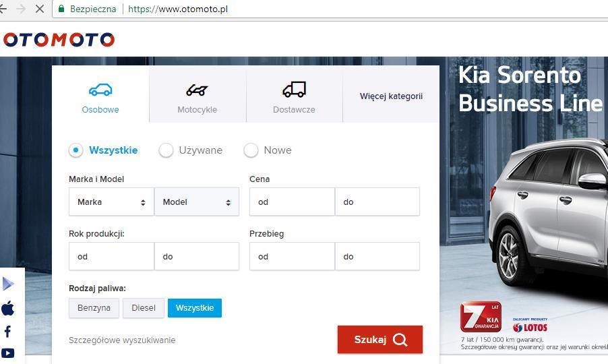Open the Rok produkcji do field
Viewport: 608px width, 364px height.
tap(197, 256)
